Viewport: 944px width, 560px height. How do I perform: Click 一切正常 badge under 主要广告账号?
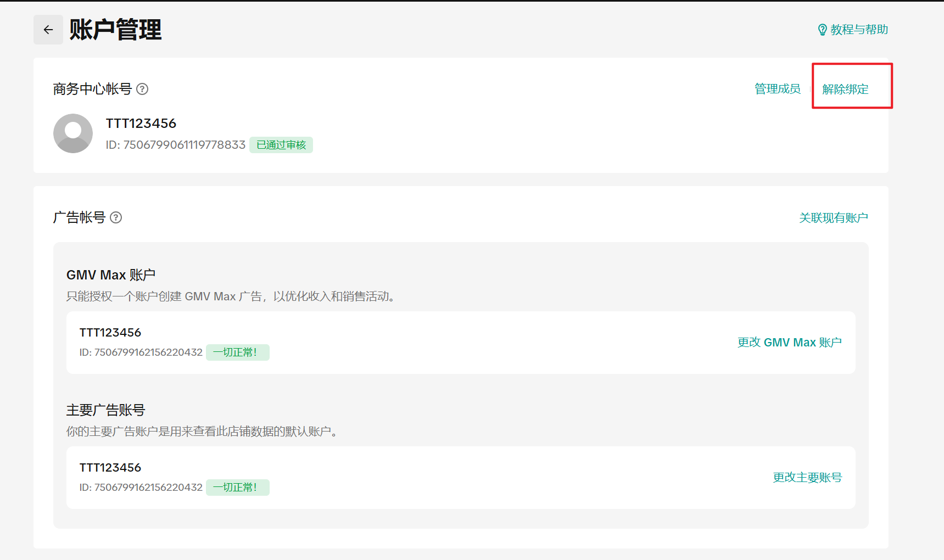(237, 488)
